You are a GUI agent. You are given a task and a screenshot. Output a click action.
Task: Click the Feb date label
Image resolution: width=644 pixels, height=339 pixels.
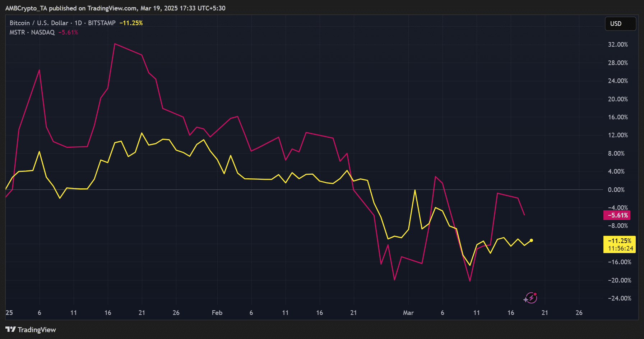217,313
